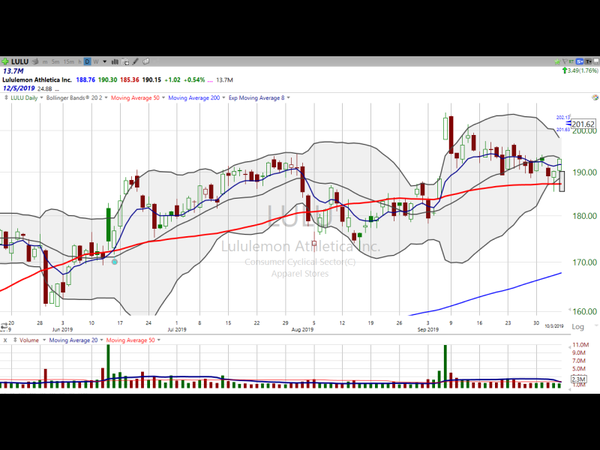Click the green plus icon beside LULU

(x=5, y=62)
